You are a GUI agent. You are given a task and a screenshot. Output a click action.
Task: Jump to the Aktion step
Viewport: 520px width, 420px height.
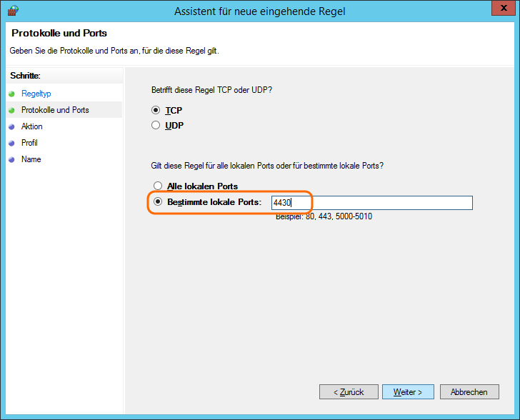click(x=32, y=126)
